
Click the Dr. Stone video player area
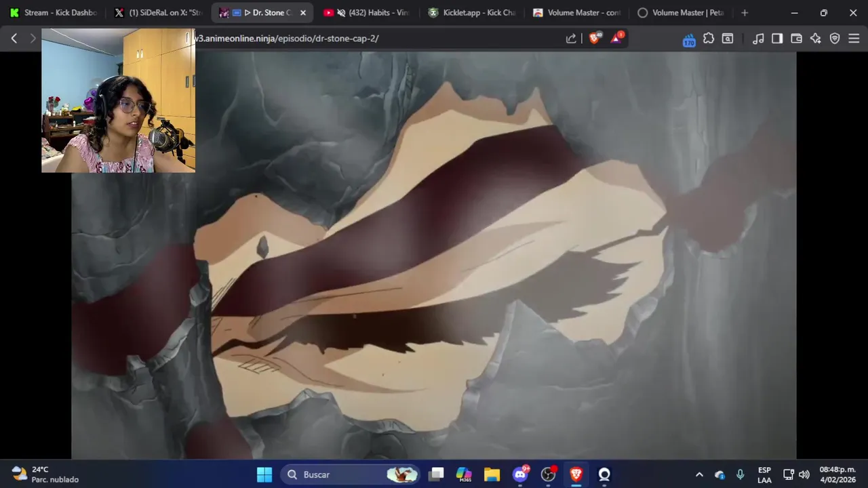[434, 256]
